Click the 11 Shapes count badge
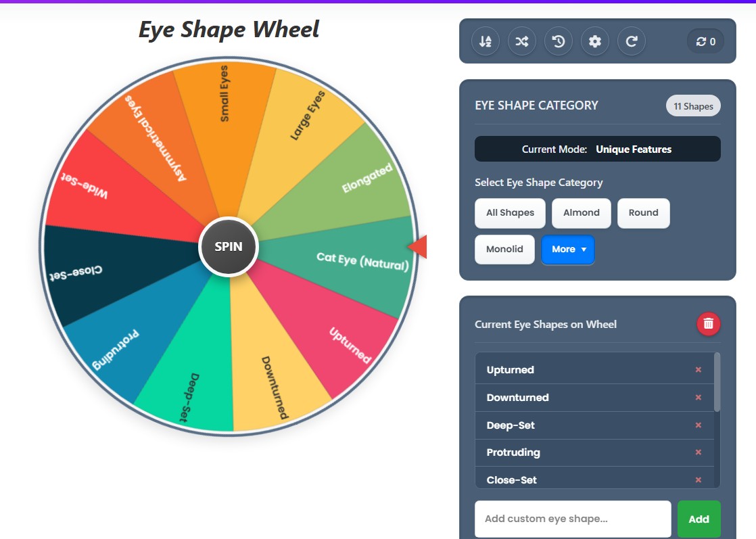Viewport: 756px width, 539px height. point(693,106)
